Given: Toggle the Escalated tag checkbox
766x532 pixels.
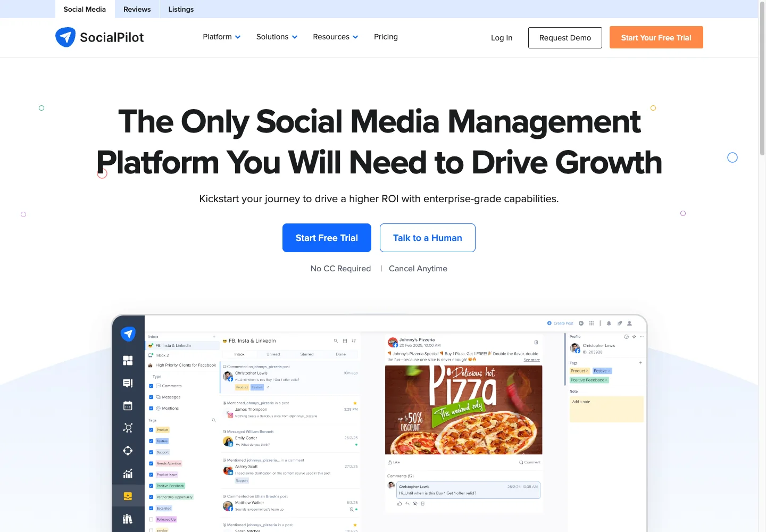Looking at the screenshot, I should coord(151,508).
